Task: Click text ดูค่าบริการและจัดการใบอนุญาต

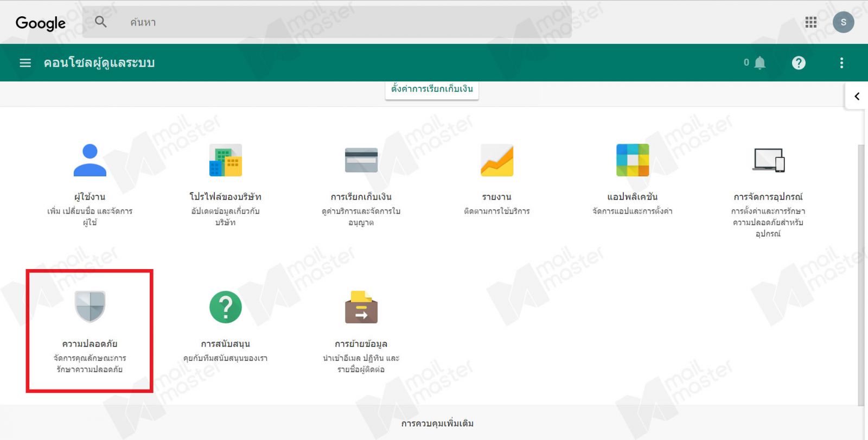Action: (361, 216)
